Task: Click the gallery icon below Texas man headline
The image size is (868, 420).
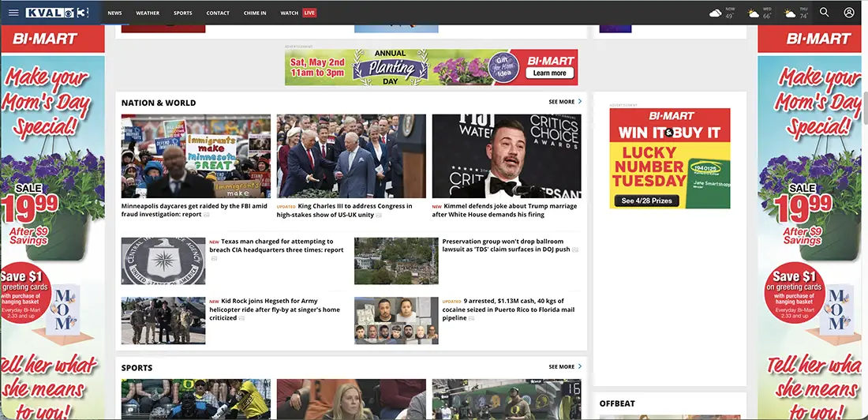Action: (x=214, y=258)
